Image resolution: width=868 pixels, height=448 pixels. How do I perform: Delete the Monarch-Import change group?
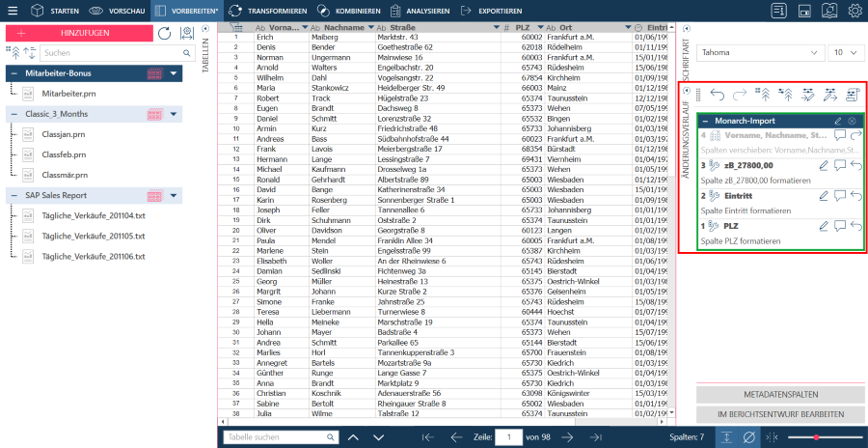tap(853, 121)
